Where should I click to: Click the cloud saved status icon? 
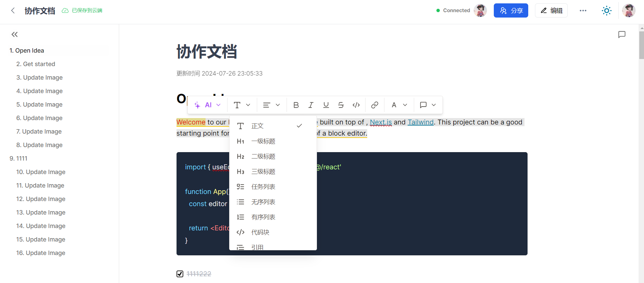[x=65, y=10]
